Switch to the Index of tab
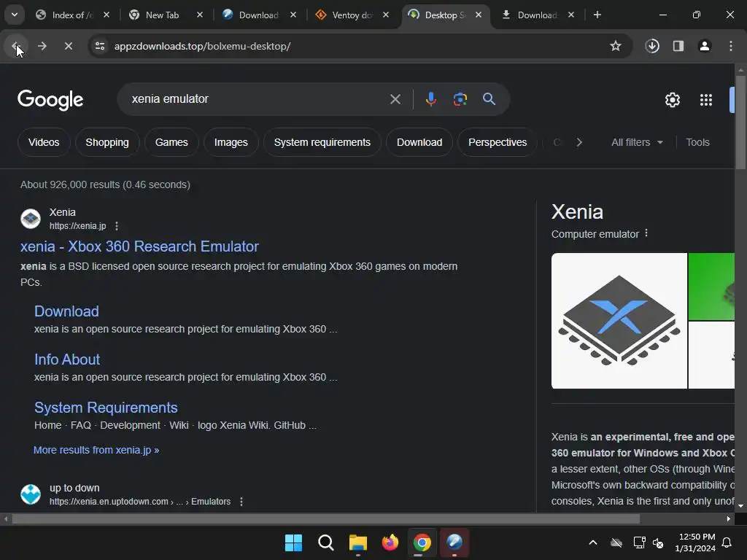The image size is (747, 560). [x=72, y=15]
